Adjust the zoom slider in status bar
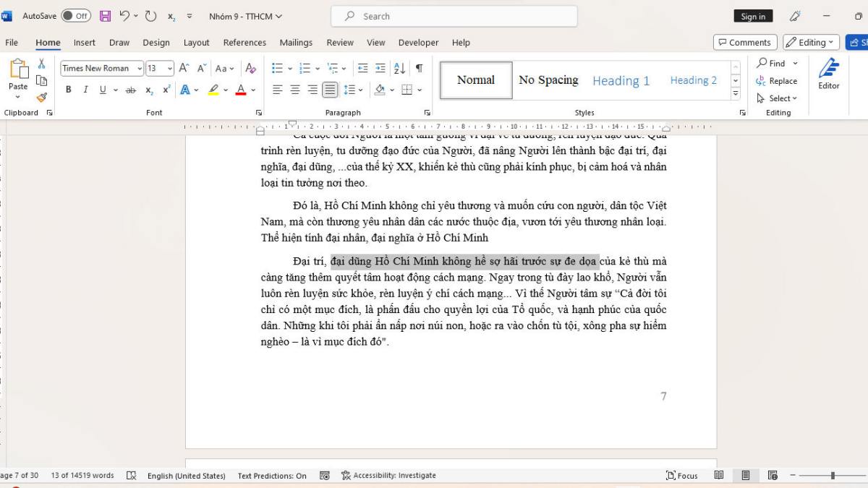 pos(833,475)
